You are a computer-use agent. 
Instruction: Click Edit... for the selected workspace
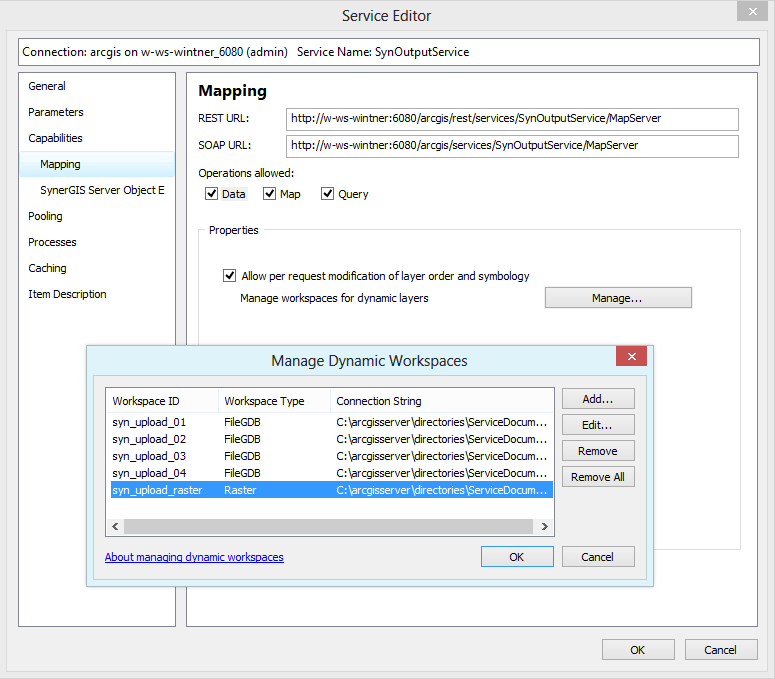598,425
